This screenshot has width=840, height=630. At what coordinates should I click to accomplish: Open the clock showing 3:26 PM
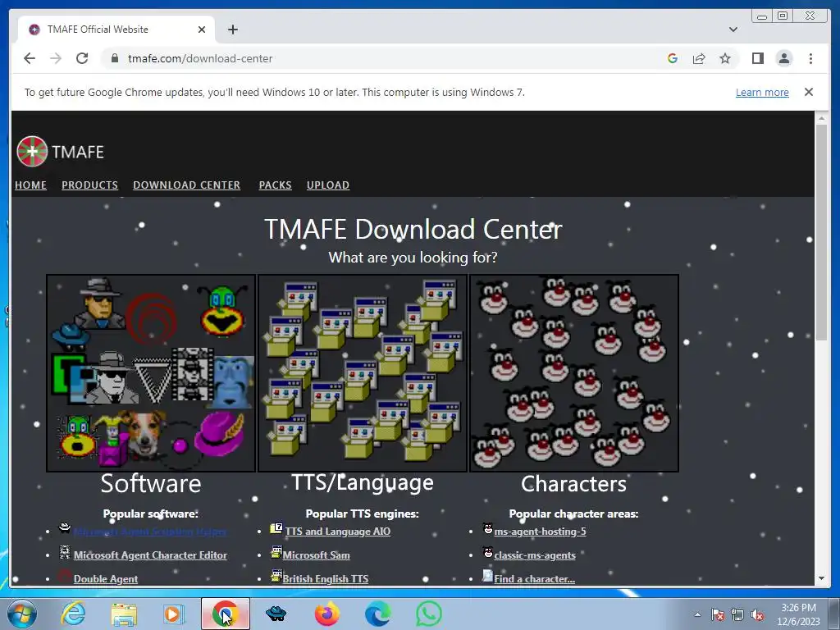798,614
